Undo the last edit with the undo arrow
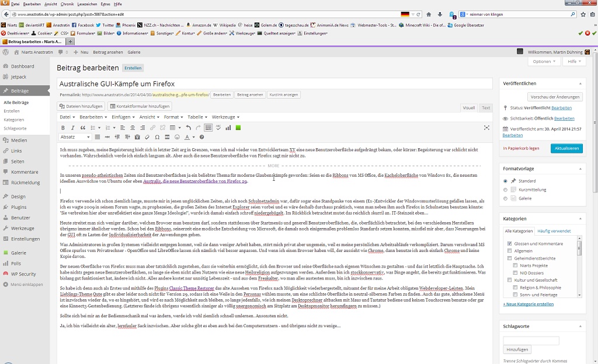The image size is (598, 364). pyautogui.click(x=189, y=128)
